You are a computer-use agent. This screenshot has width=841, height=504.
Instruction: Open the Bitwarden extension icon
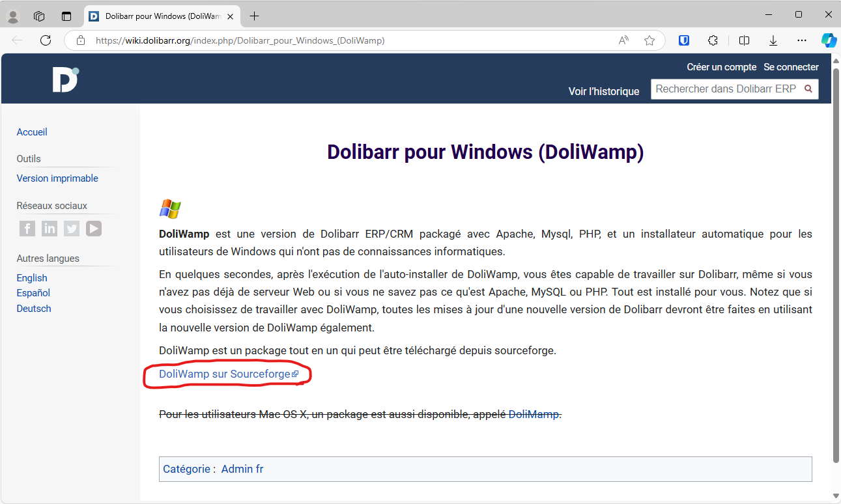tap(684, 40)
